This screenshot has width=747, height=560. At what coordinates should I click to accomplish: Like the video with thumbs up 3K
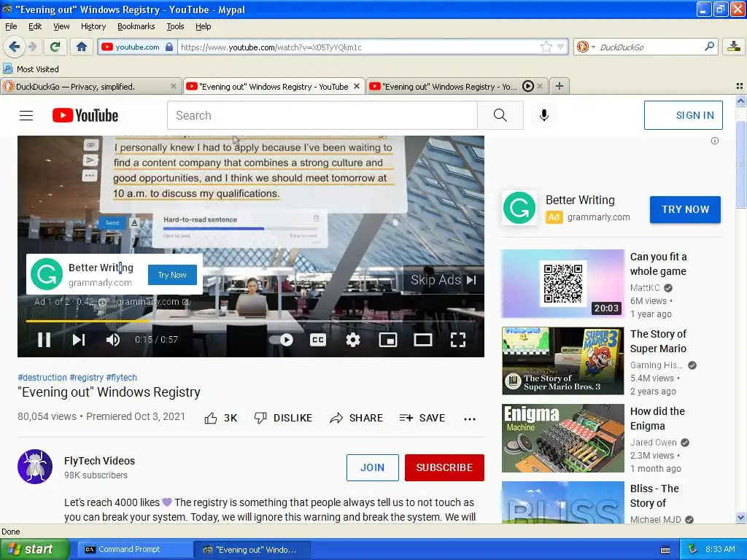pyautogui.click(x=221, y=418)
